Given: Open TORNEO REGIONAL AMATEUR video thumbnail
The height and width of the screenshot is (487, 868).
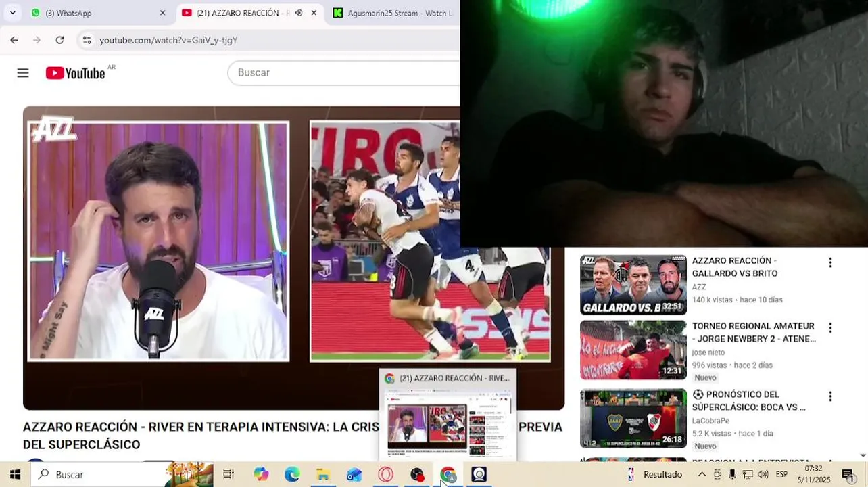Looking at the screenshot, I should [633, 350].
